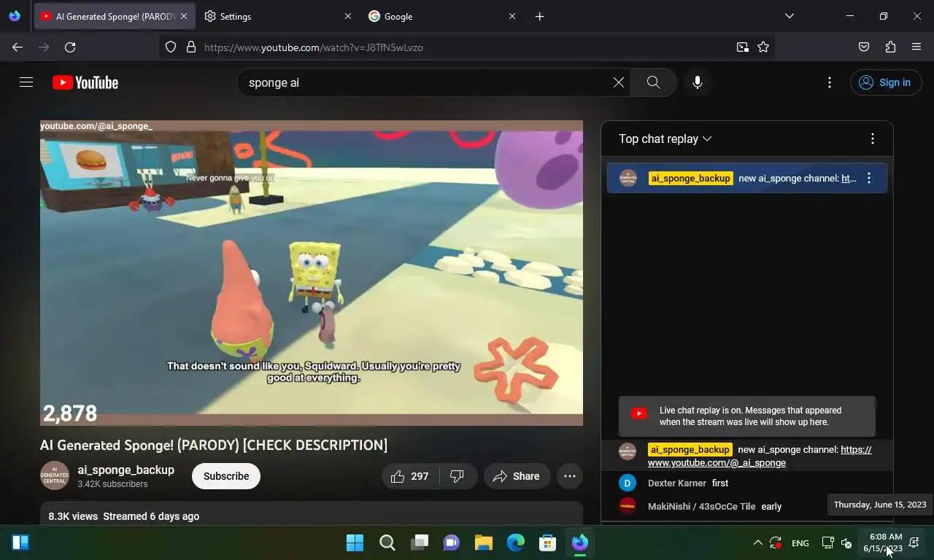The height and width of the screenshot is (560, 934).
Task: Click pinned ai_sponge_backup badge in chat banner
Action: [x=690, y=178]
